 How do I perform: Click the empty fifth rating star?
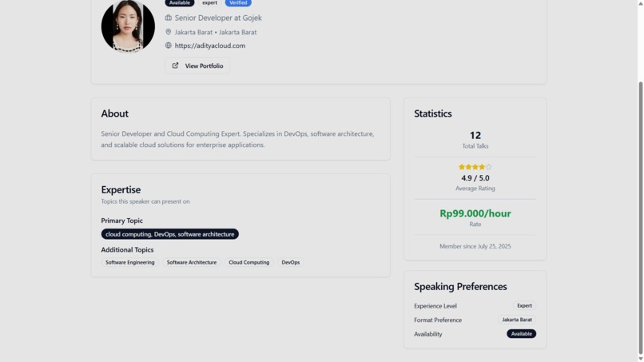coord(488,167)
